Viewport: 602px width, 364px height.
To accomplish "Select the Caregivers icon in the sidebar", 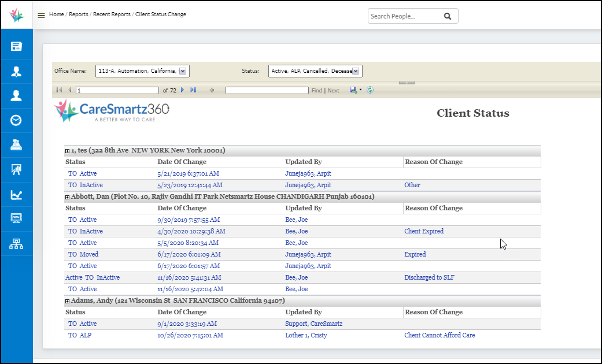I will coord(16,72).
